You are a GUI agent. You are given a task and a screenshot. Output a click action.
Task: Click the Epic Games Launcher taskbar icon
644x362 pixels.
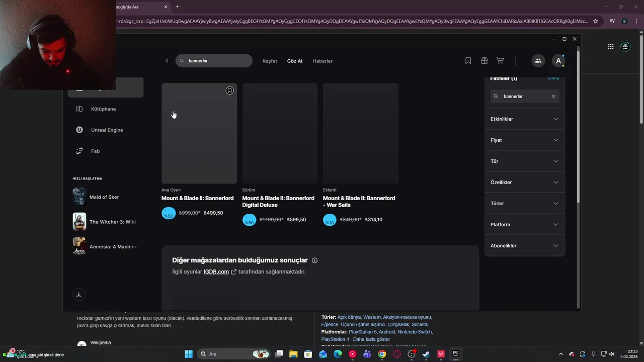click(x=456, y=354)
